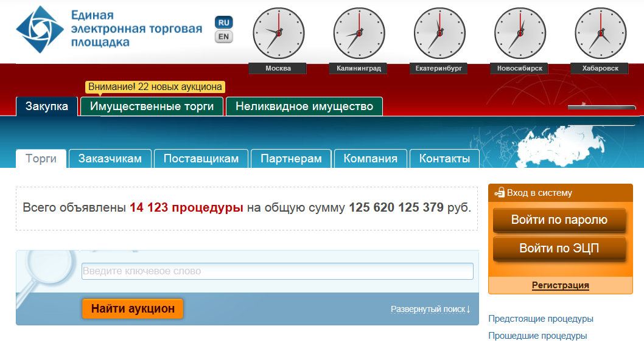Click the blue diamond site logo
644x343 pixels.
coord(40,30)
